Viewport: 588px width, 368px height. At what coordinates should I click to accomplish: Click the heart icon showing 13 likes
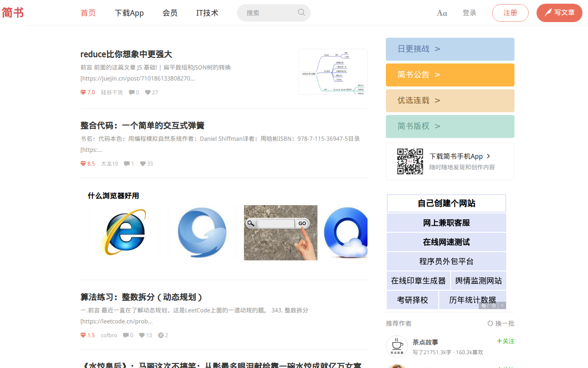coord(142,335)
